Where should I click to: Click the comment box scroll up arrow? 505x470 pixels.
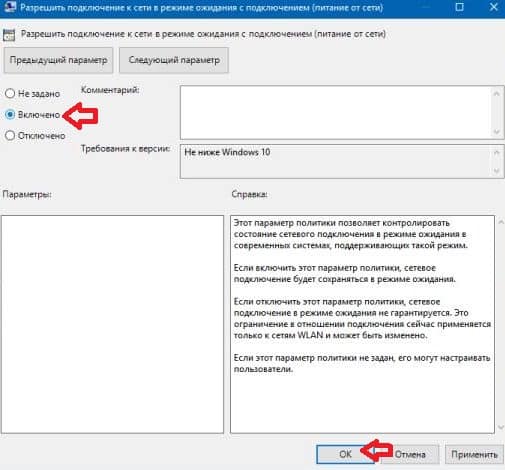[x=496, y=94]
